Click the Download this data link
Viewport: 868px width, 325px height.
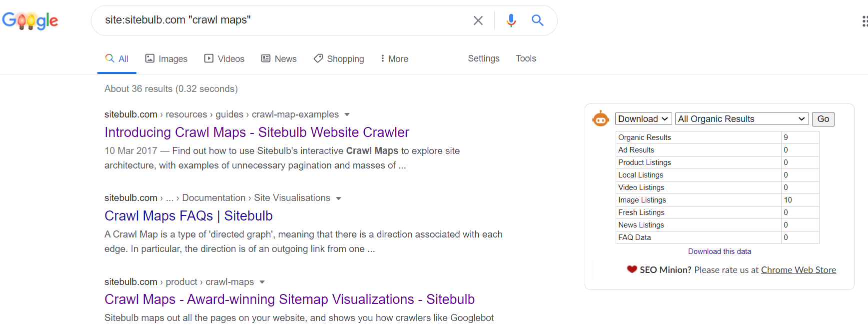click(720, 251)
